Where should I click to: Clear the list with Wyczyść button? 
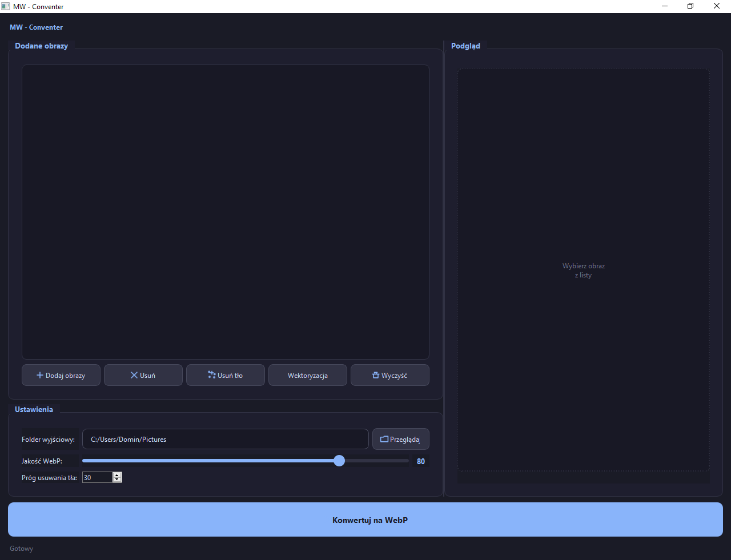[x=390, y=375]
